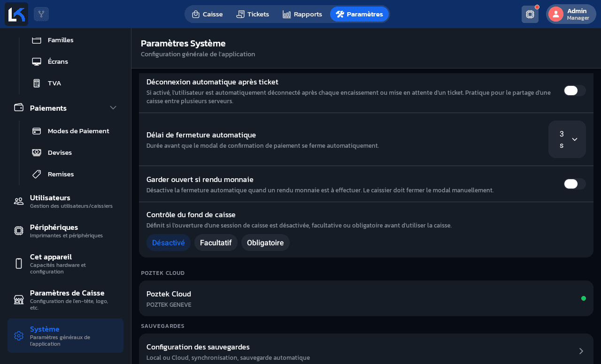Click the LK logo icon
This screenshot has height=364, width=601.
[16, 14]
